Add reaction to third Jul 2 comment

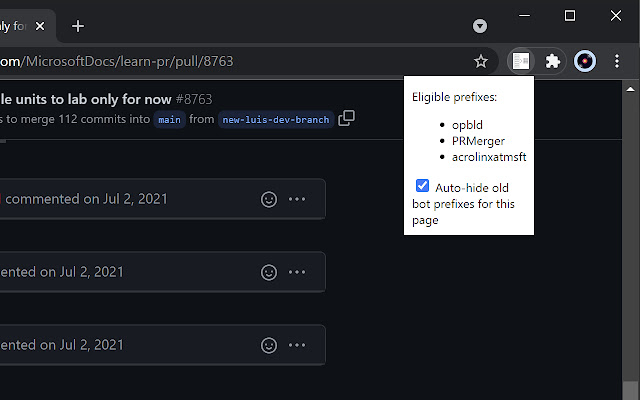pyautogui.click(x=269, y=345)
